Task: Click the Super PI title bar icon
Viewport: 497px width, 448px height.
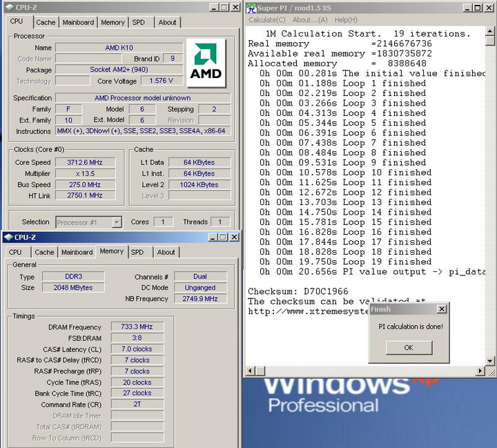Action: click(x=251, y=8)
